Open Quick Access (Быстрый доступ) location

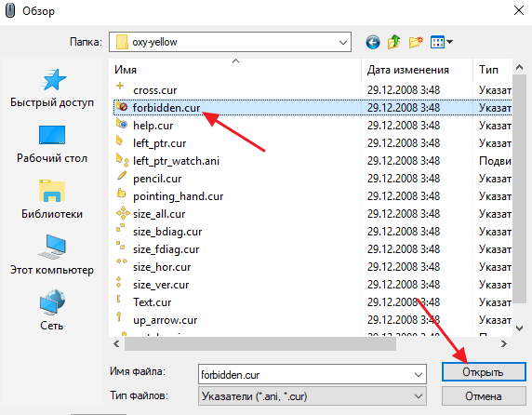52,88
